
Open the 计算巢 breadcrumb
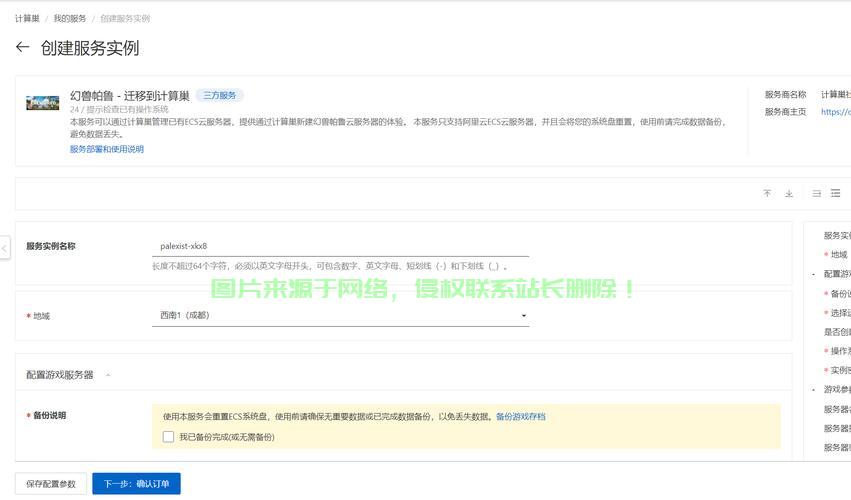point(27,18)
